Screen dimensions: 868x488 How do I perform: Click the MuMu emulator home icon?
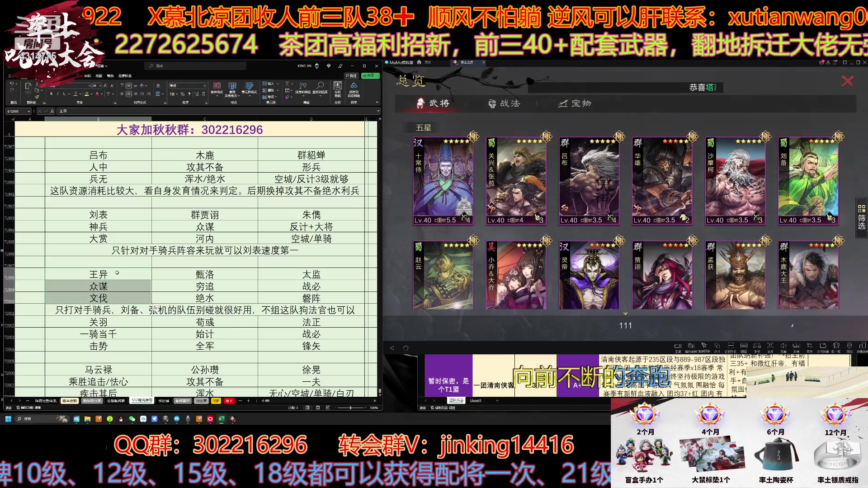point(406,348)
